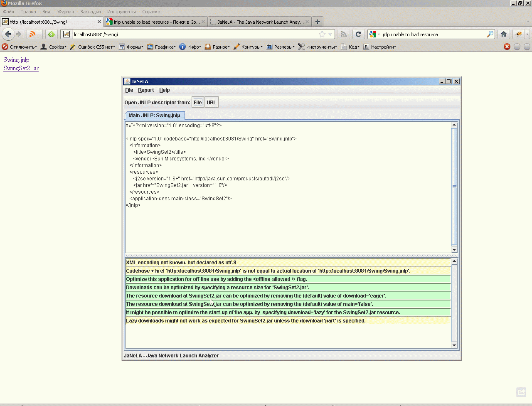Select 'XML encoding not known' warning row

(288, 263)
